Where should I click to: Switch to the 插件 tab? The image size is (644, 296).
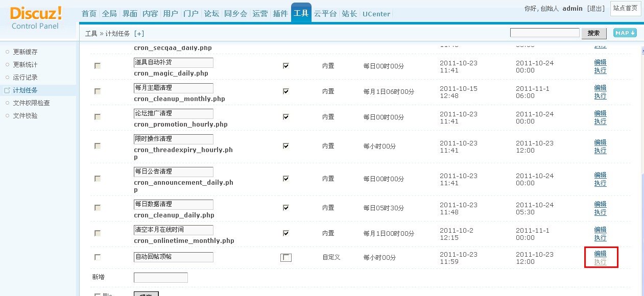280,14
